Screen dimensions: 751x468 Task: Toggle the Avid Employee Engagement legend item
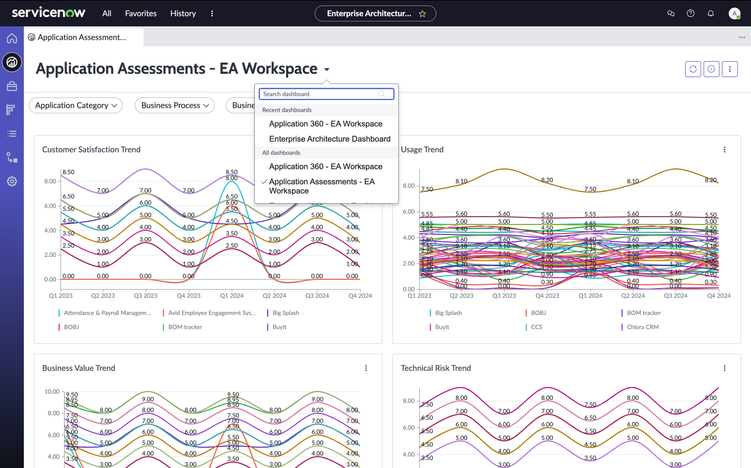pos(209,313)
